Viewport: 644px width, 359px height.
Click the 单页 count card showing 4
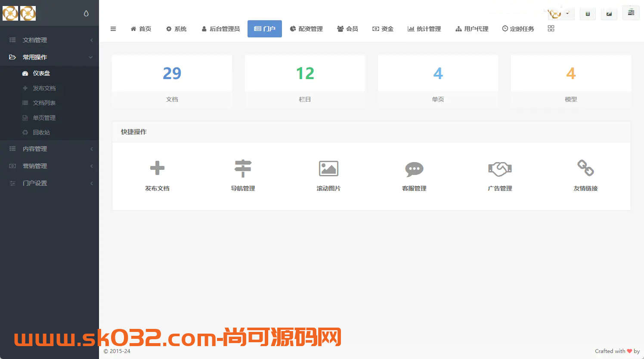click(x=438, y=81)
